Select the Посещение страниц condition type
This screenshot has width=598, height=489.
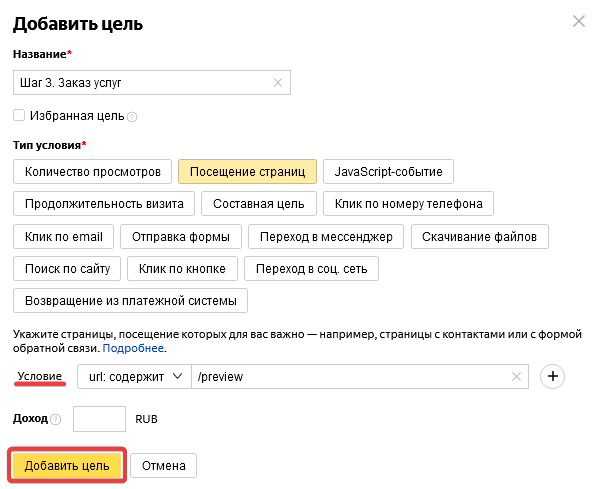(247, 172)
